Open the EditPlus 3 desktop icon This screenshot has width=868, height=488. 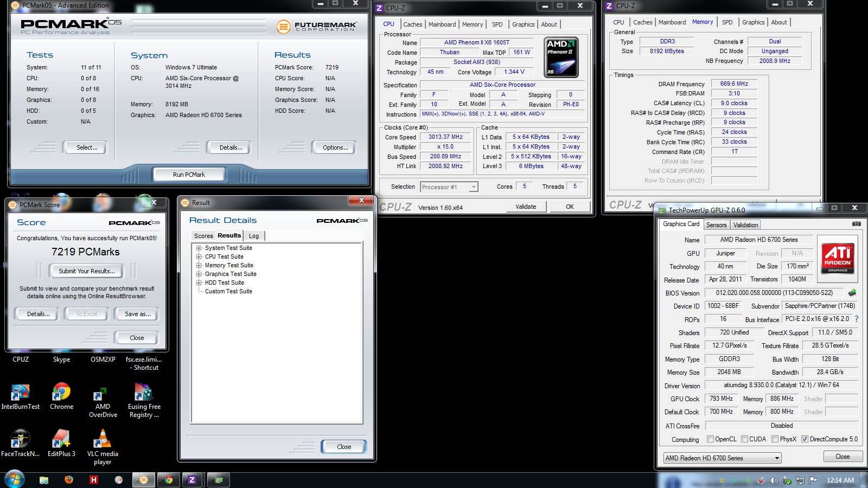(x=61, y=444)
